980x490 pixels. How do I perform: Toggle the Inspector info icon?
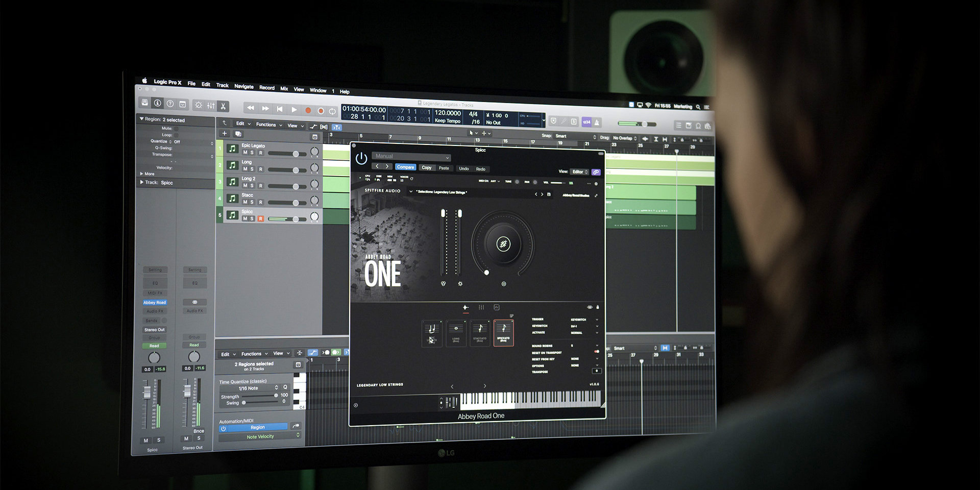coord(158,103)
